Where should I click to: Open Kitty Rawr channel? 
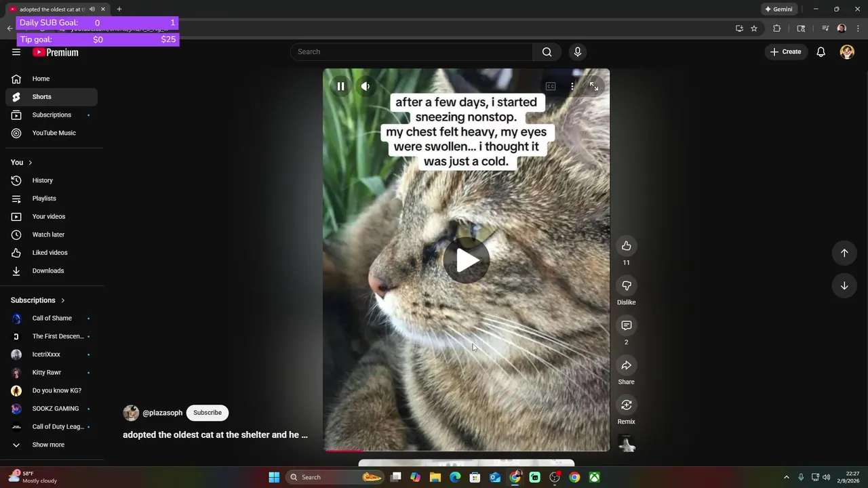click(x=52, y=373)
